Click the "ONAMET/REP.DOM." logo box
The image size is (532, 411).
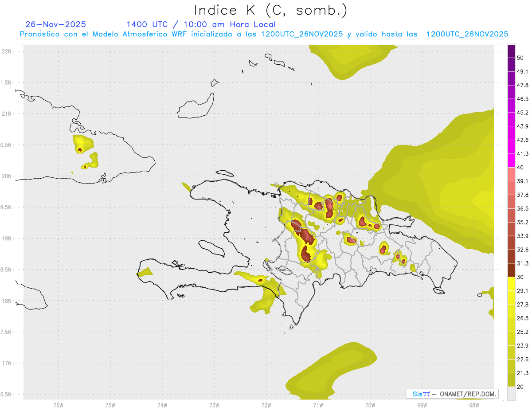[452, 394]
